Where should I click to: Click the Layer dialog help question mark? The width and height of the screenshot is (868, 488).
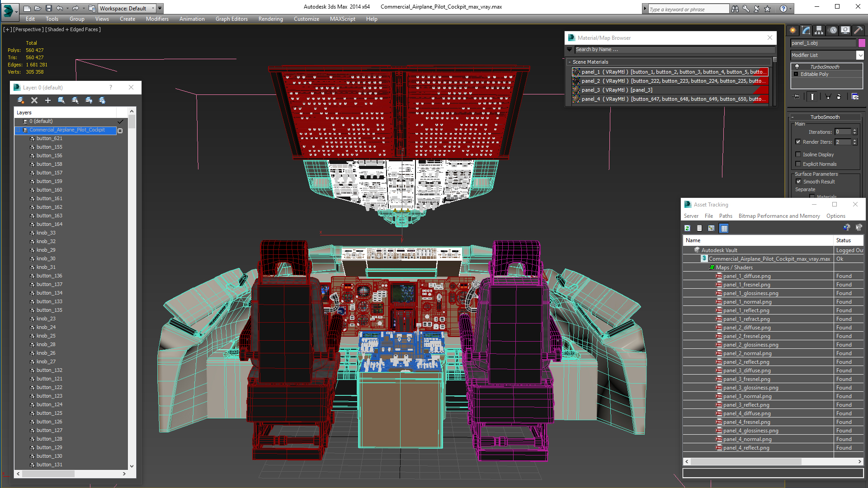tap(110, 87)
